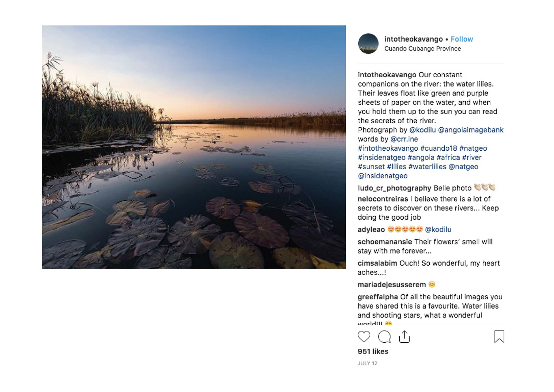
Task: Open comments via speech bubble icon
Action: [384, 337]
